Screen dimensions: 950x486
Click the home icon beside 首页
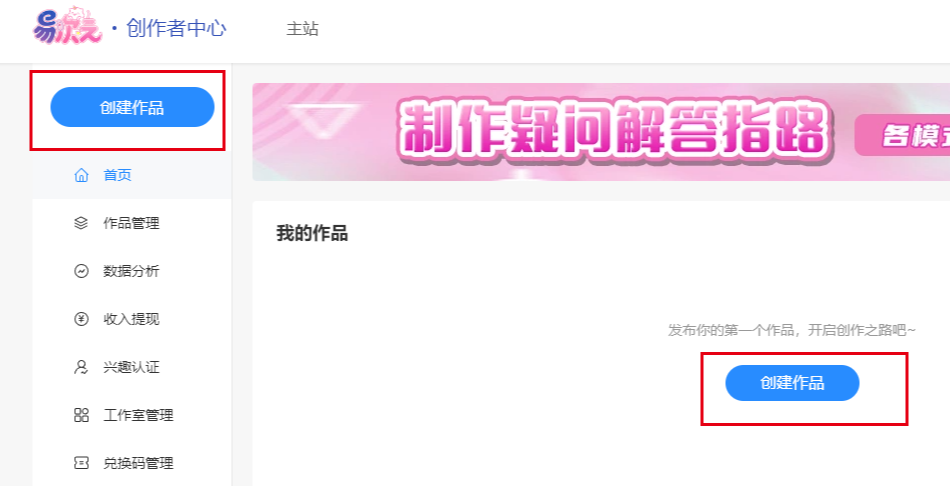(81, 175)
